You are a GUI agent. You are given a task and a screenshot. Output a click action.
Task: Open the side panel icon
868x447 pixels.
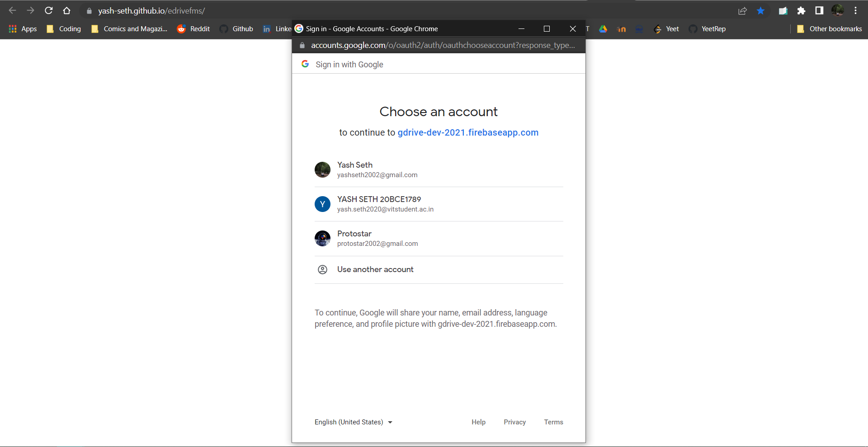pyautogui.click(x=819, y=11)
